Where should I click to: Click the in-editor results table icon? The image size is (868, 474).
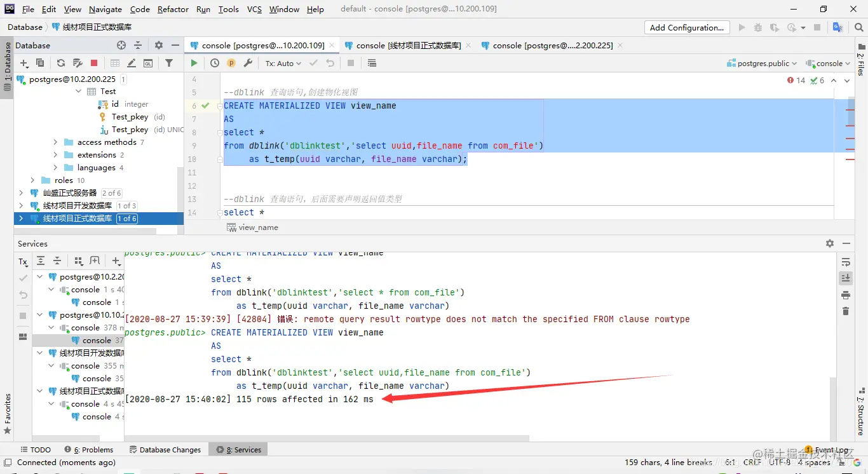pos(372,63)
